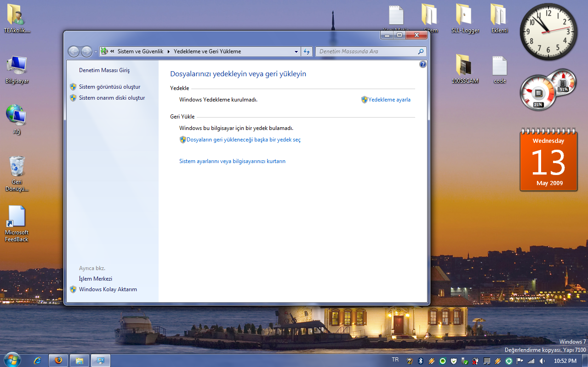Select the Microsoft FeedBack shortcut
588x367 pixels.
[x=17, y=224]
